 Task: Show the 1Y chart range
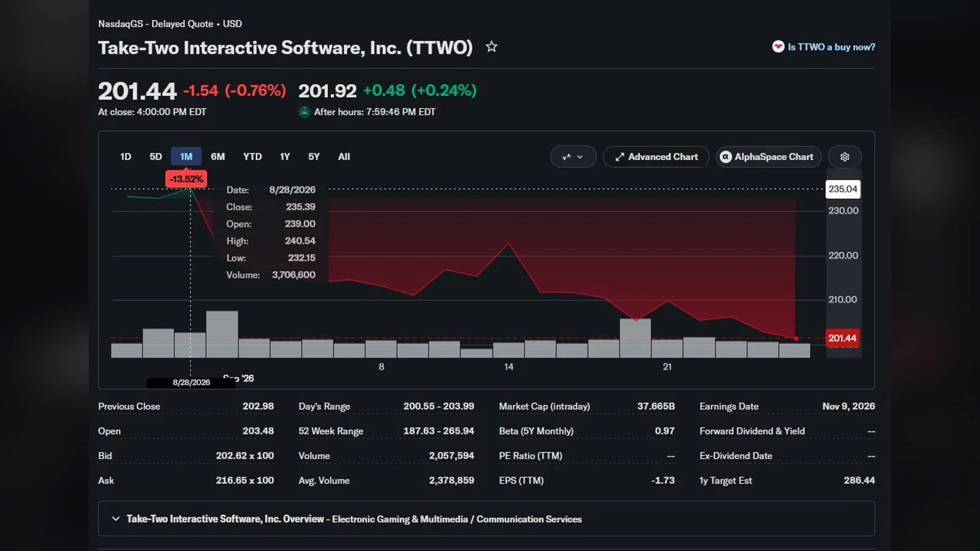[285, 157]
